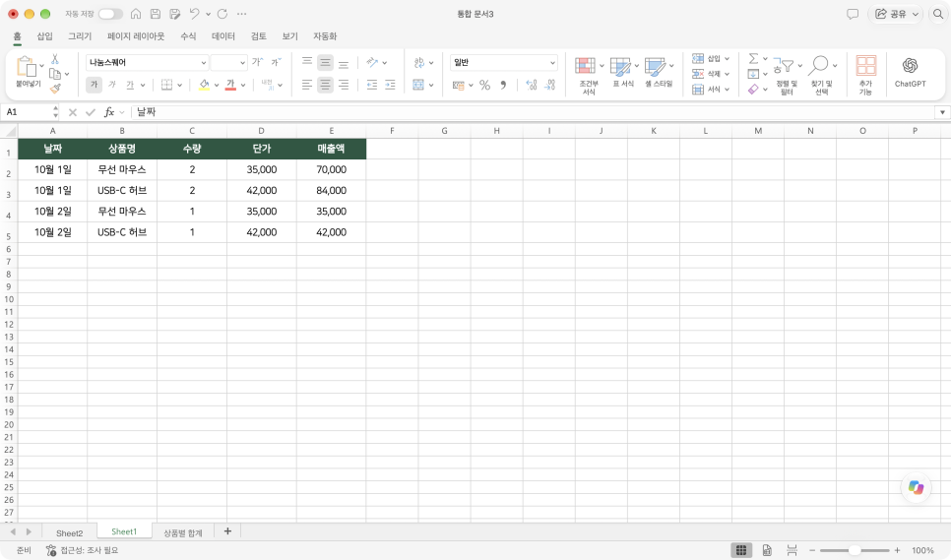Toggle the AutoSave (자동 저장) switch
Viewport: 951px width, 560px height.
pos(110,14)
